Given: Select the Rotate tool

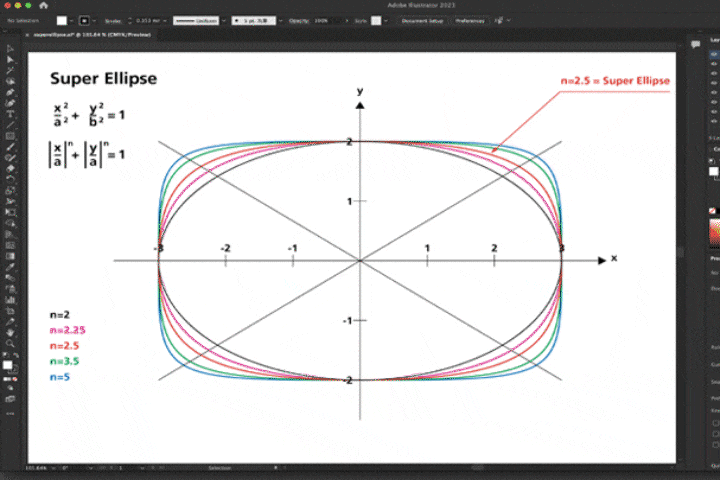Looking at the screenshot, I should point(10,180).
